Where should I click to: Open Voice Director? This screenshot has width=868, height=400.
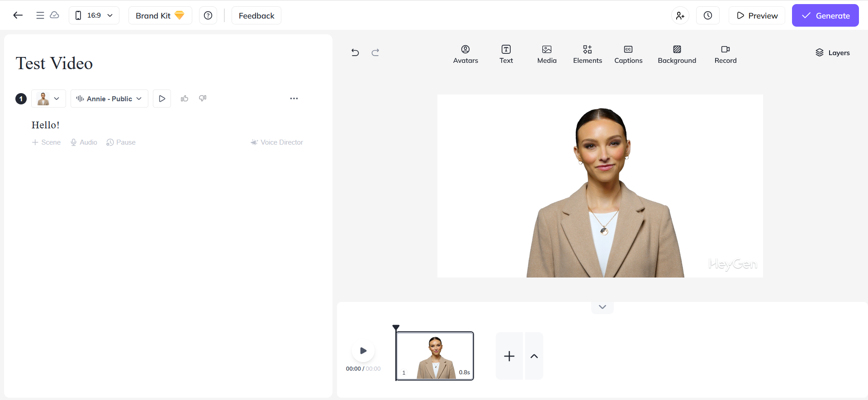pos(277,142)
